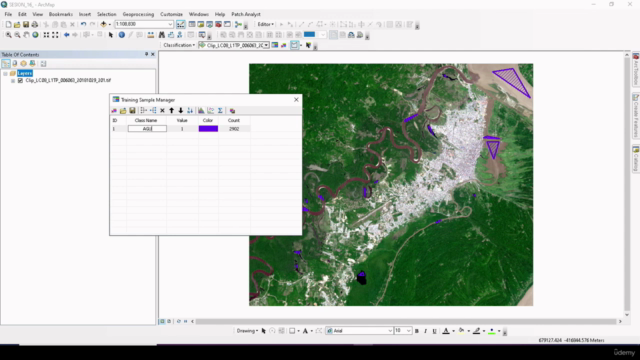Toggle italic text formatting

[425, 331]
